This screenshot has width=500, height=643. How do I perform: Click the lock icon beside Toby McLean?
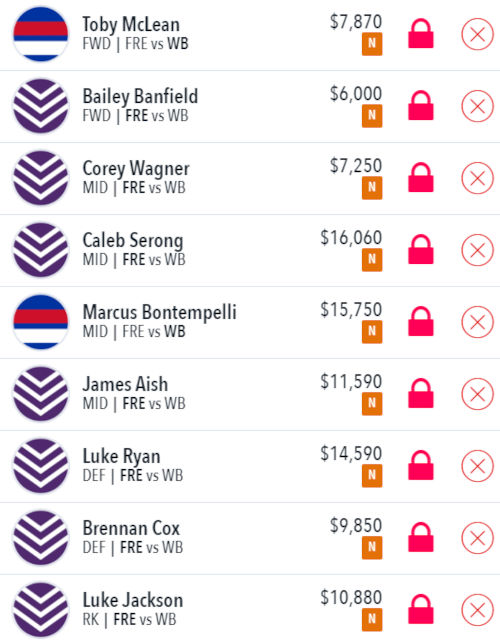pyautogui.click(x=421, y=34)
